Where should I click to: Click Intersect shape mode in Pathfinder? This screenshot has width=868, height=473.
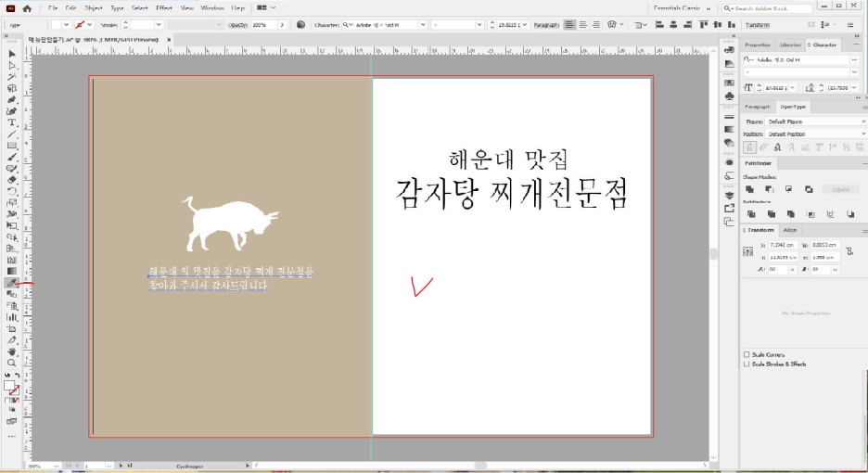tap(789, 189)
